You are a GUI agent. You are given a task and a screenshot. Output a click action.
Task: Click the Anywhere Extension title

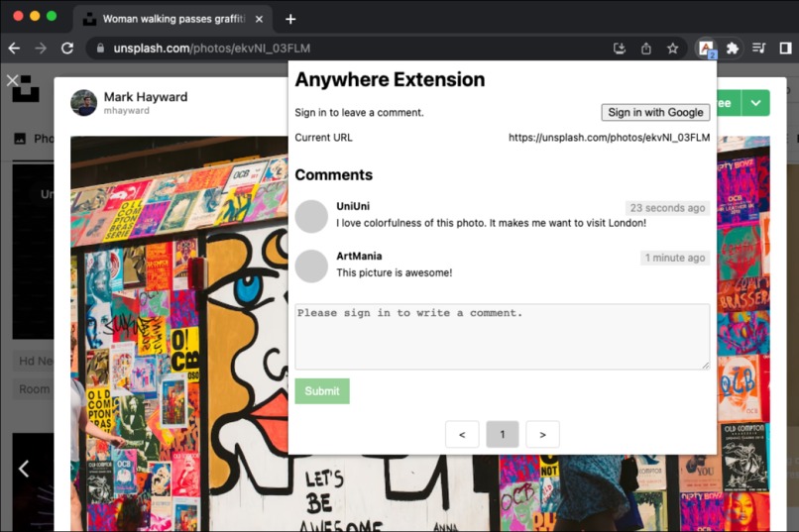click(390, 79)
